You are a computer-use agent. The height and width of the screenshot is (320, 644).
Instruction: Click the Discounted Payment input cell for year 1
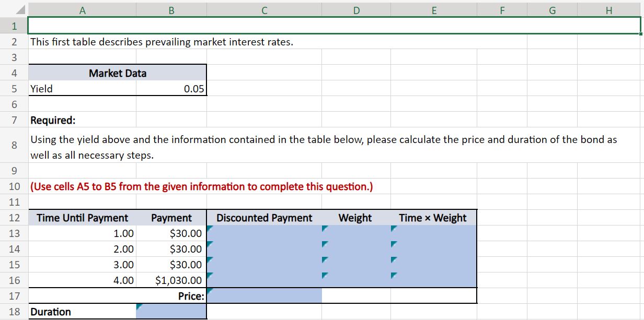pos(264,233)
